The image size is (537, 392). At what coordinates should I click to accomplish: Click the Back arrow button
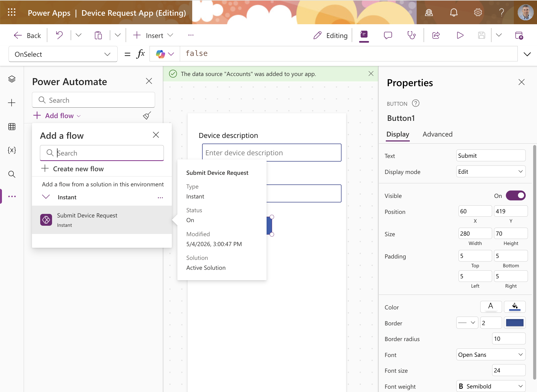coord(27,35)
